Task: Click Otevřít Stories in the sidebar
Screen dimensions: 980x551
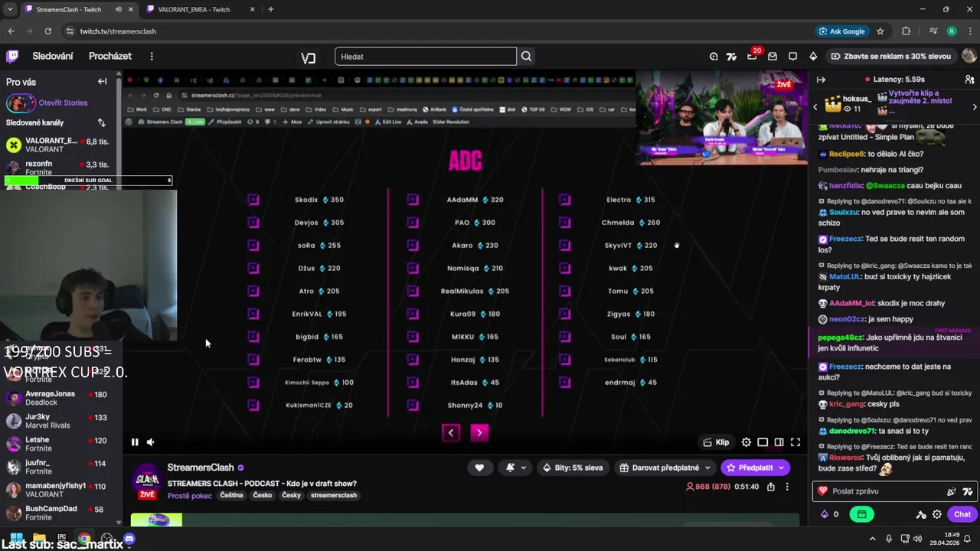Action: (63, 103)
